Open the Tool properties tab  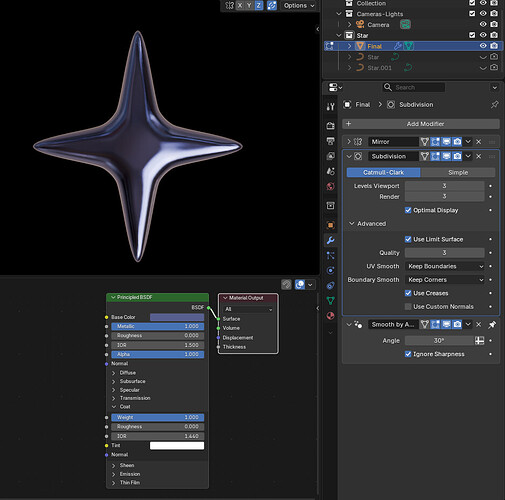(x=330, y=106)
